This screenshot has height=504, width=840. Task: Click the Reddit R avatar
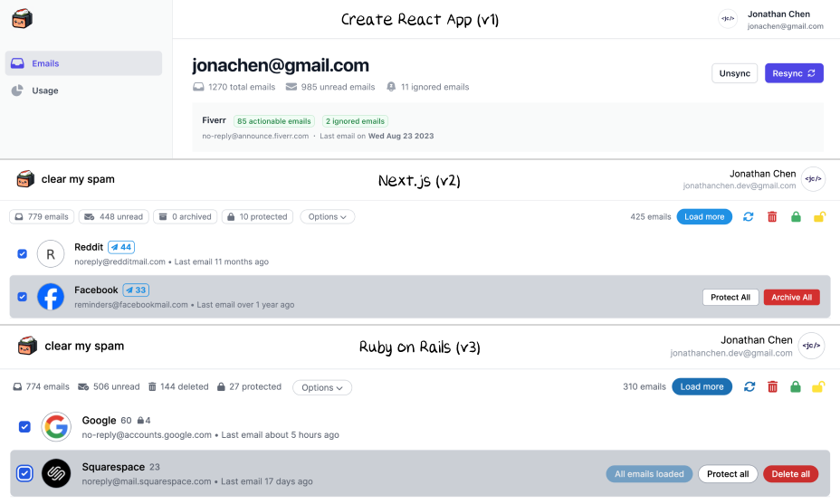[x=51, y=254]
